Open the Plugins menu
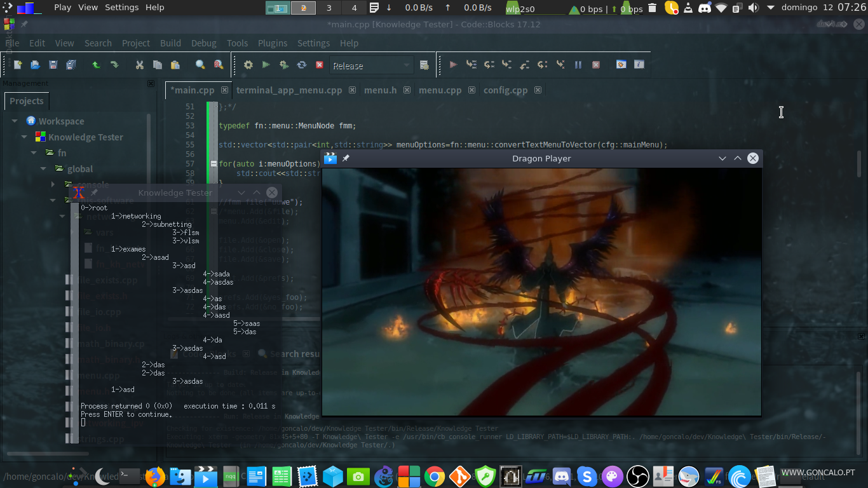Screen dimensions: 868x488 pyautogui.click(x=273, y=43)
